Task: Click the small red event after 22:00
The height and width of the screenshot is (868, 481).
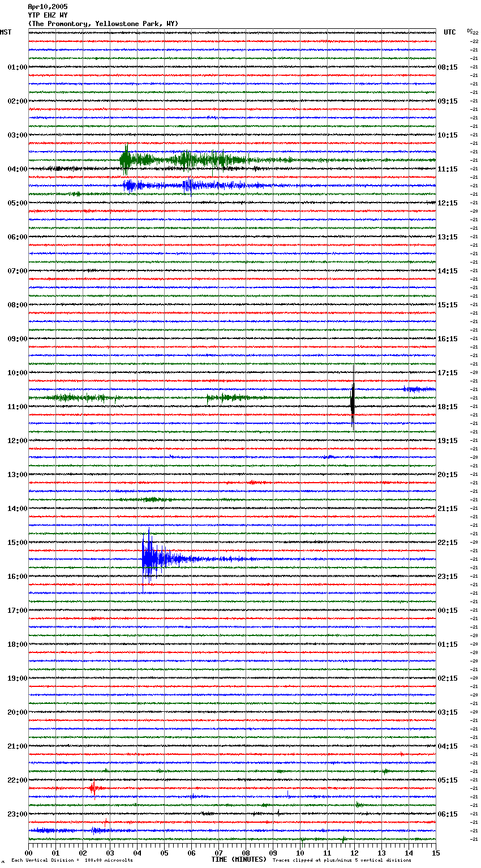Action: (x=94, y=788)
